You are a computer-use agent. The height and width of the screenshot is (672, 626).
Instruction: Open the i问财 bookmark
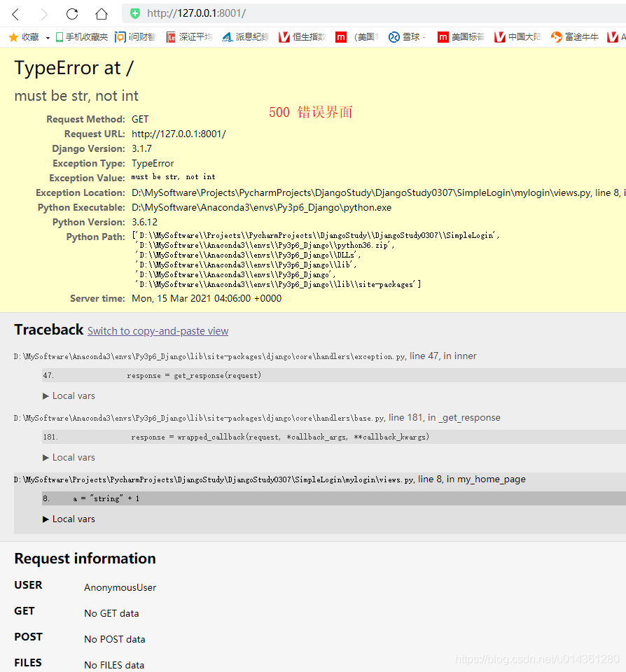(x=135, y=37)
